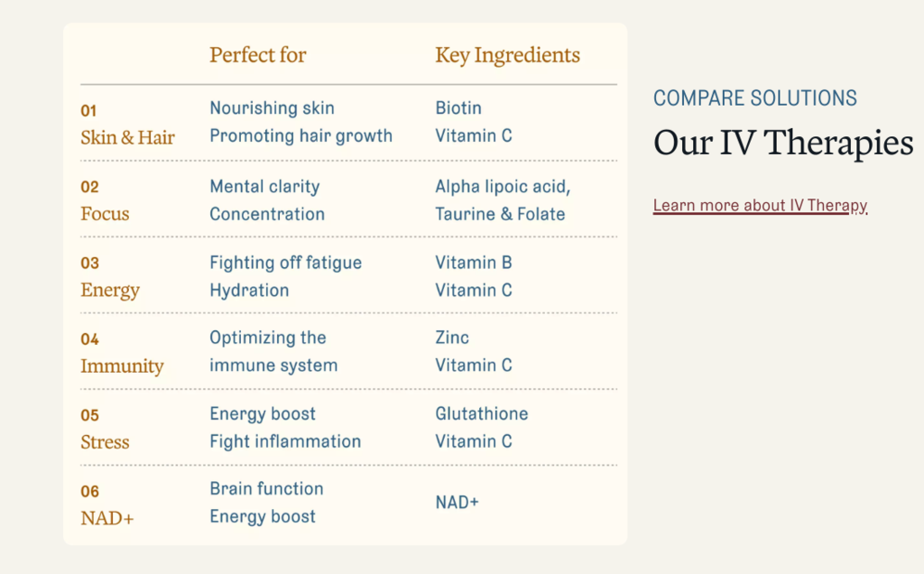Select the NAD+ therapy name in first column

click(x=106, y=519)
